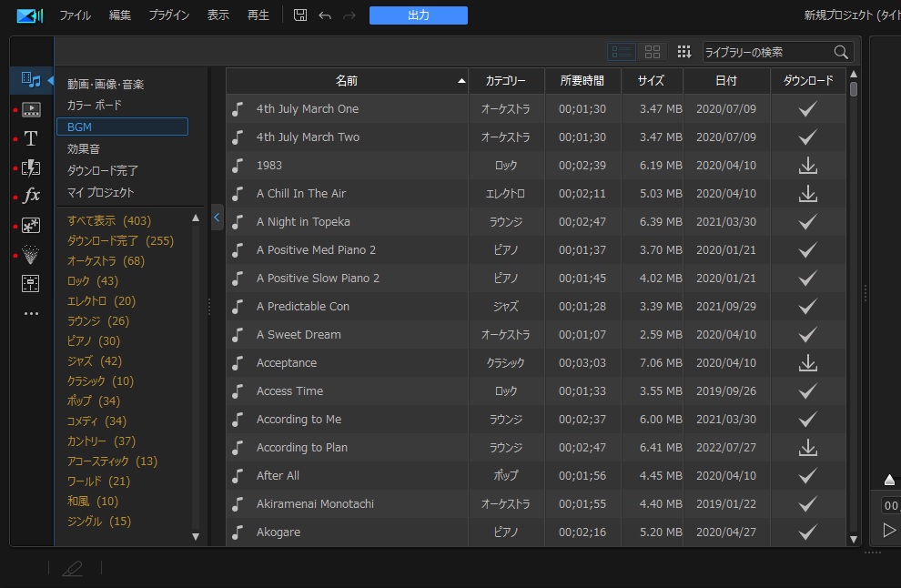
Task: Filter by ダウンロード完了 (255) category
Action: (121, 241)
